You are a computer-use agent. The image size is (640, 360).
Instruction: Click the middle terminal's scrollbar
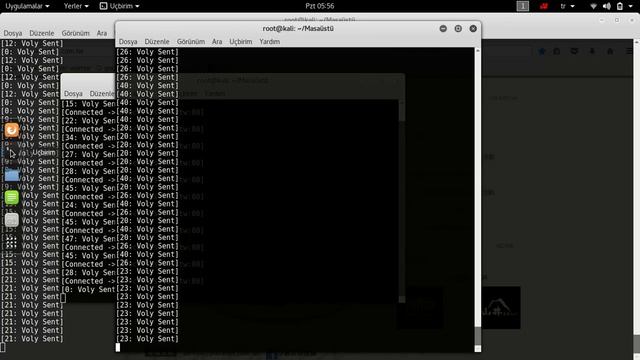pos(402,200)
